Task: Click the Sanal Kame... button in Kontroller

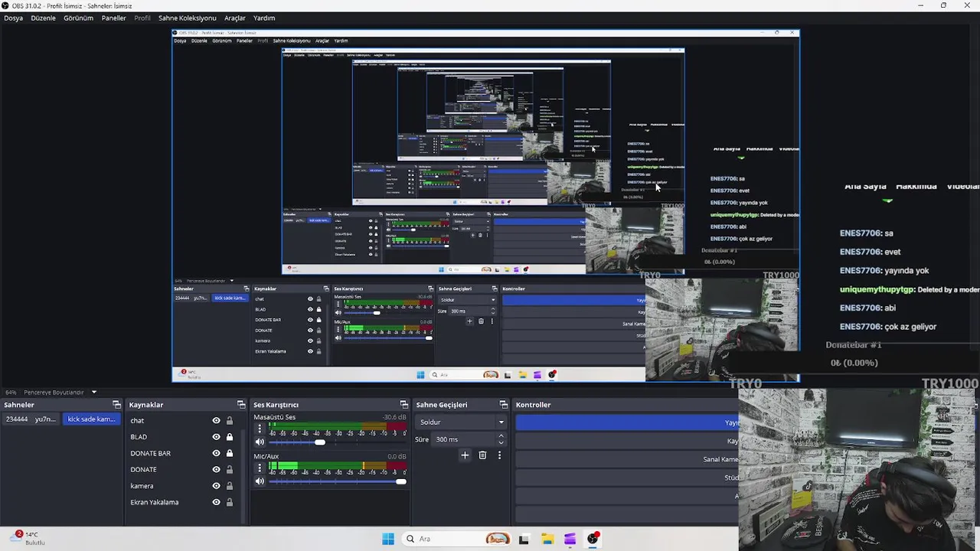Action: pyautogui.click(x=628, y=459)
